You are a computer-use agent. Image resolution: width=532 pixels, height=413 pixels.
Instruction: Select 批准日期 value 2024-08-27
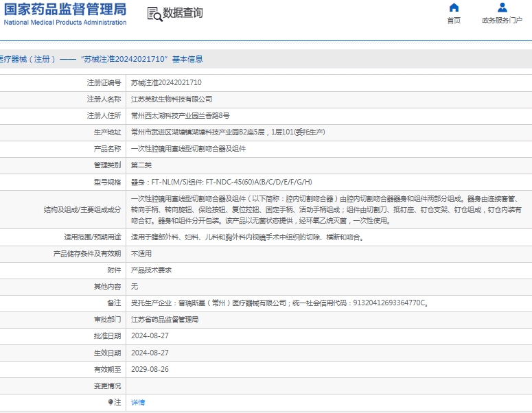pyautogui.click(x=150, y=336)
